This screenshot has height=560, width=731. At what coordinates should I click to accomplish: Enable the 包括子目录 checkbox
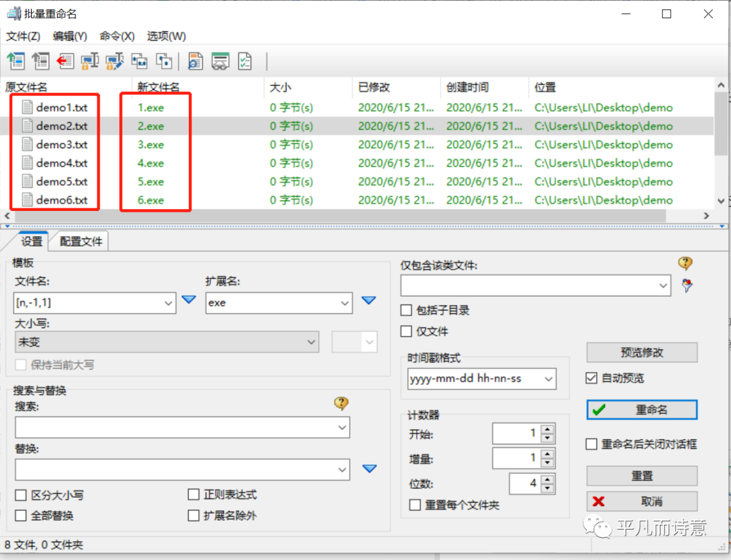click(406, 310)
